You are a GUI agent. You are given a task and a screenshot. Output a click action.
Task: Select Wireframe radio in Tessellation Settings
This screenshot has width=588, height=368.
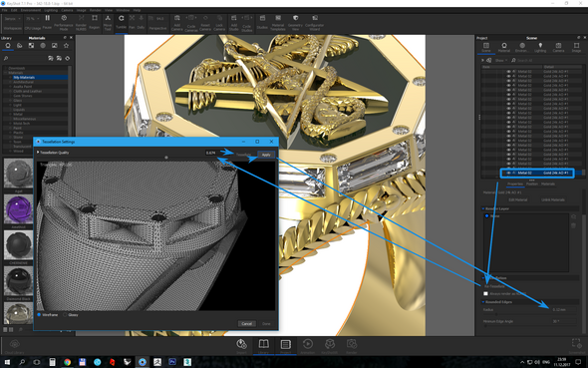(39, 315)
